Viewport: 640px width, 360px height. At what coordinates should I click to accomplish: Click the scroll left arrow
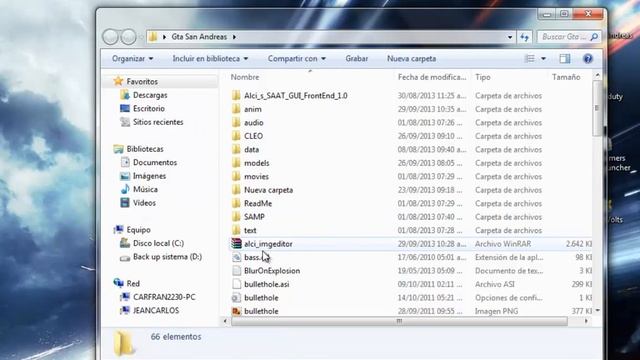click(x=225, y=321)
